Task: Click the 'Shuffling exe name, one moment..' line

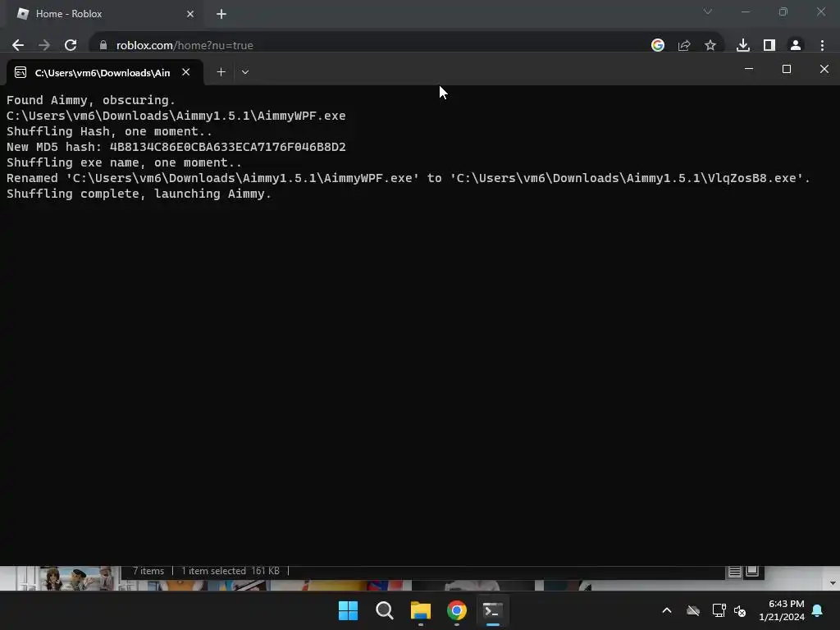Action: pyautogui.click(x=125, y=163)
